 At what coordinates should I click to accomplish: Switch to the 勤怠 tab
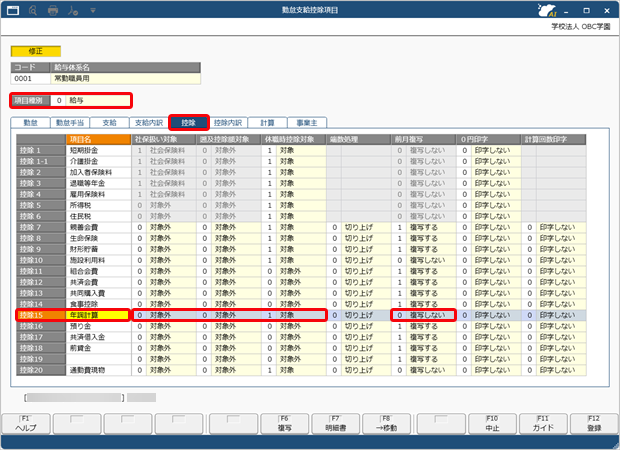tap(31, 121)
